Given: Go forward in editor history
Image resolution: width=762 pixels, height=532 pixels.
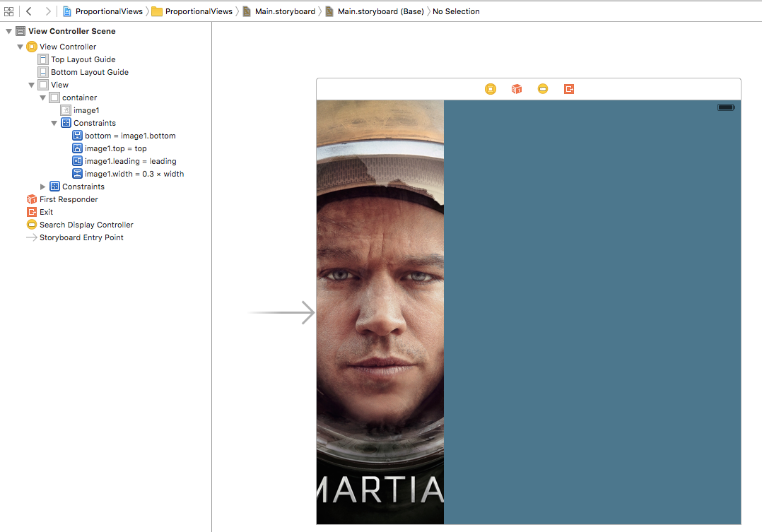Looking at the screenshot, I should [x=47, y=11].
